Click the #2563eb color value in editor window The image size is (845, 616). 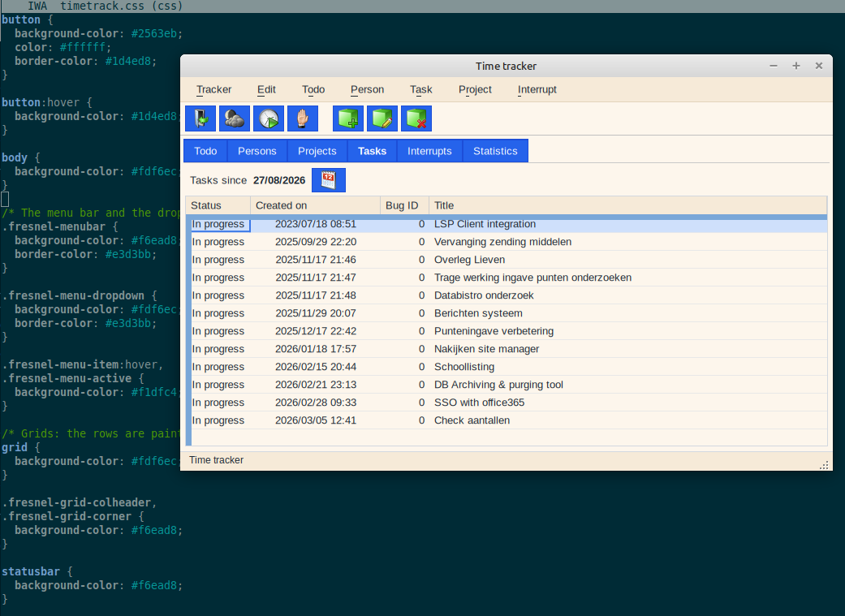(x=153, y=33)
